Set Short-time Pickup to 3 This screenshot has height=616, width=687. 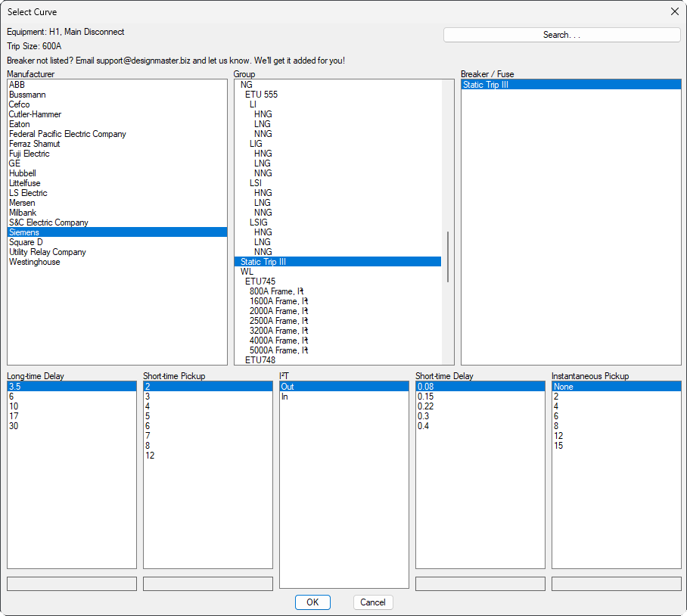(x=208, y=397)
